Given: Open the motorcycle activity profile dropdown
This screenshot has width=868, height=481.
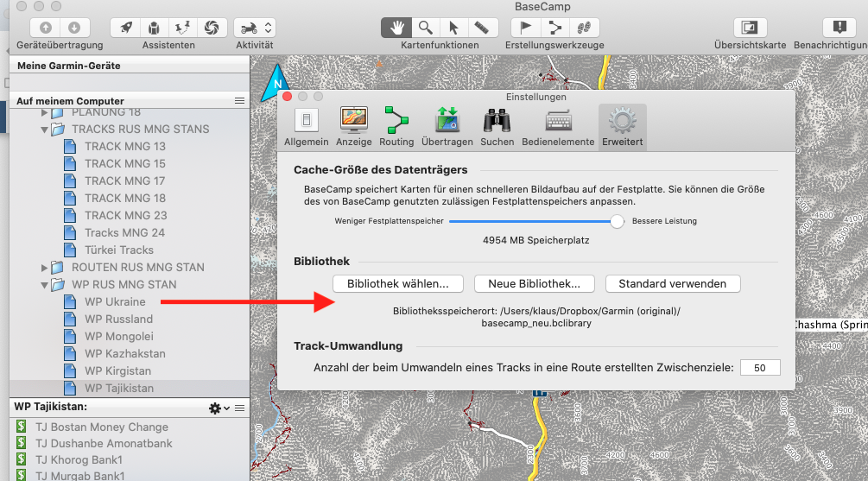Looking at the screenshot, I should tap(255, 28).
